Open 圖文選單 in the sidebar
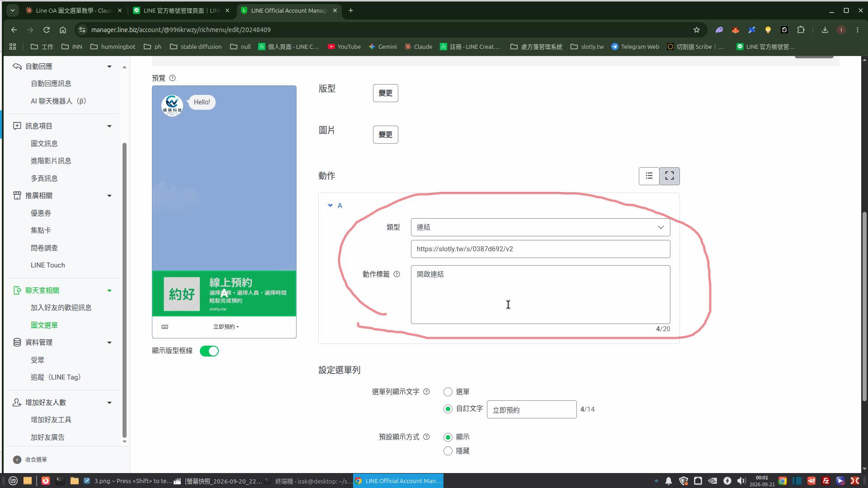The width and height of the screenshot is (868, 488). 44,325
